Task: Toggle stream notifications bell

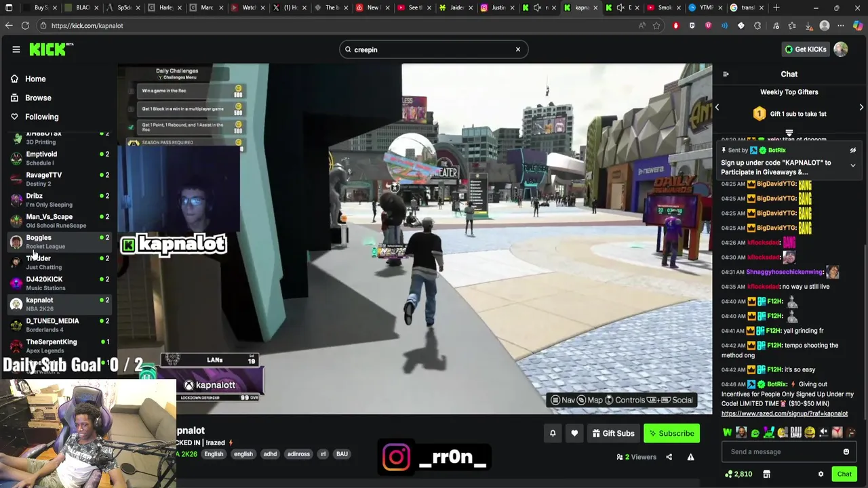Action: 553,433
